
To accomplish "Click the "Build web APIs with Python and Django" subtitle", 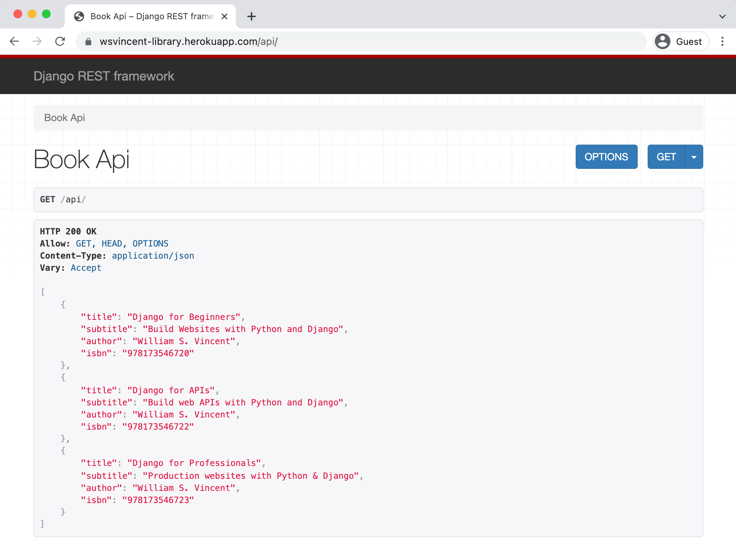I will (243, 403).
